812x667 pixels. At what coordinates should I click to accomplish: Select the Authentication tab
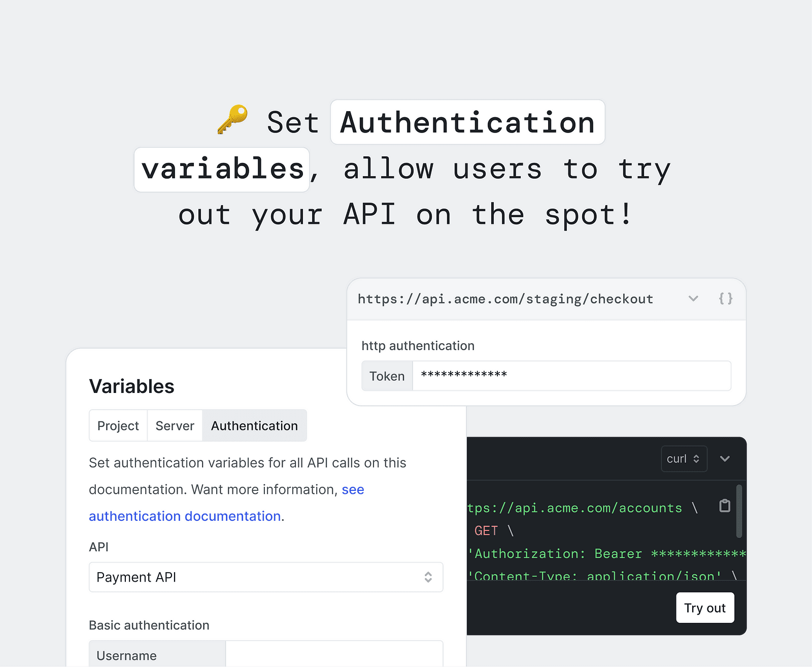[254, 425]
